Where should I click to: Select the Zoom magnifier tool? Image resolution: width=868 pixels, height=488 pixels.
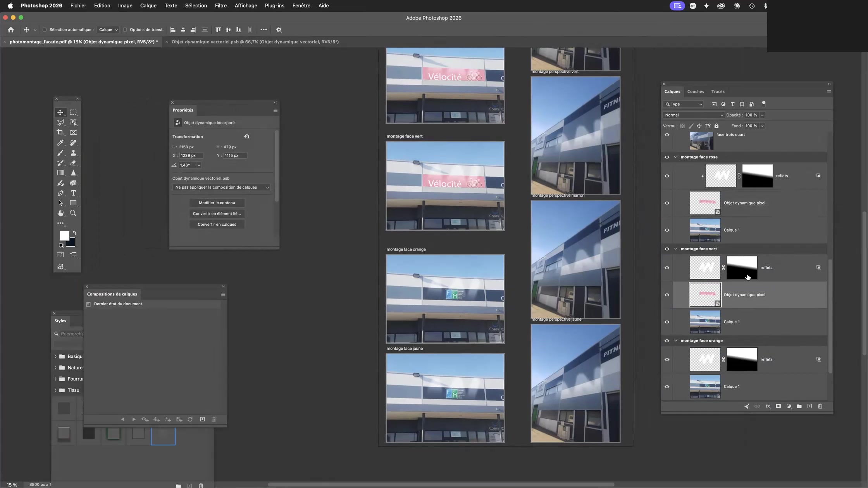point(73,213)
